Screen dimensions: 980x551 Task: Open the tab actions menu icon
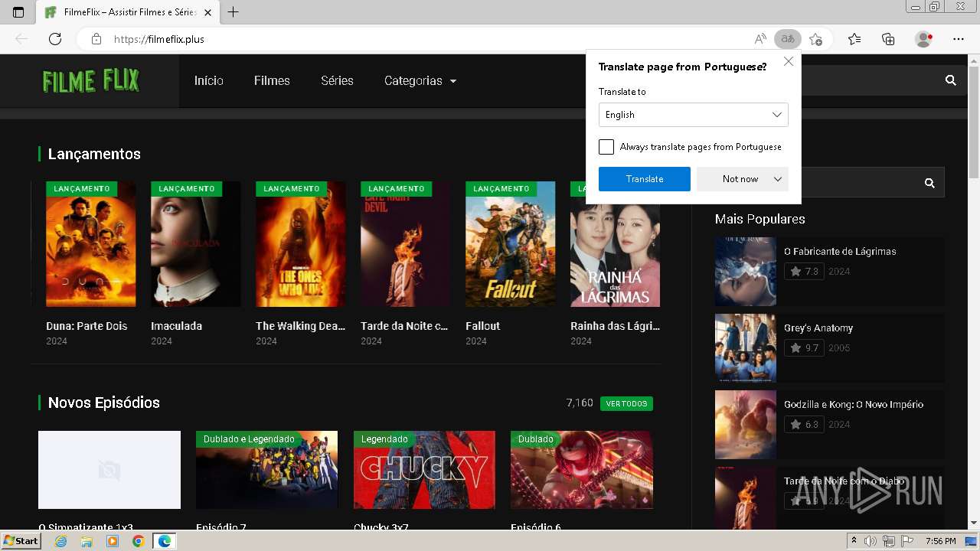(x=18, y=12)
